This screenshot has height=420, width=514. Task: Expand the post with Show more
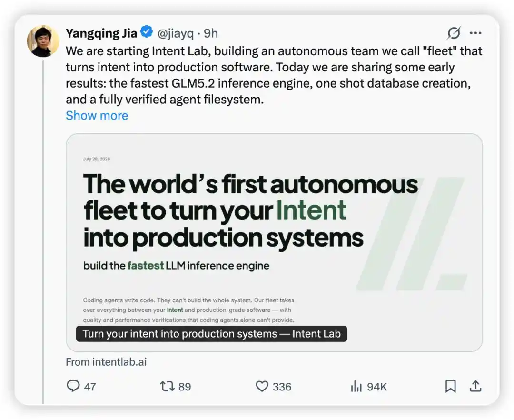coord(97,115)
